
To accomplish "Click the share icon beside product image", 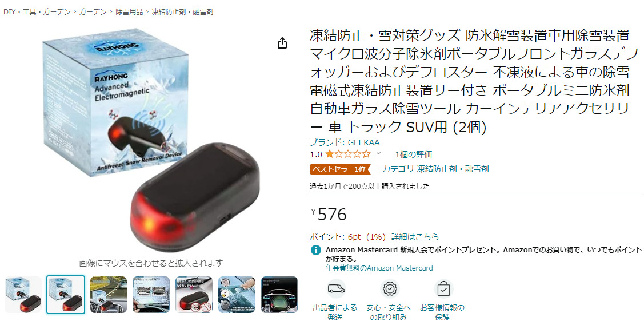I will [282, 43].
